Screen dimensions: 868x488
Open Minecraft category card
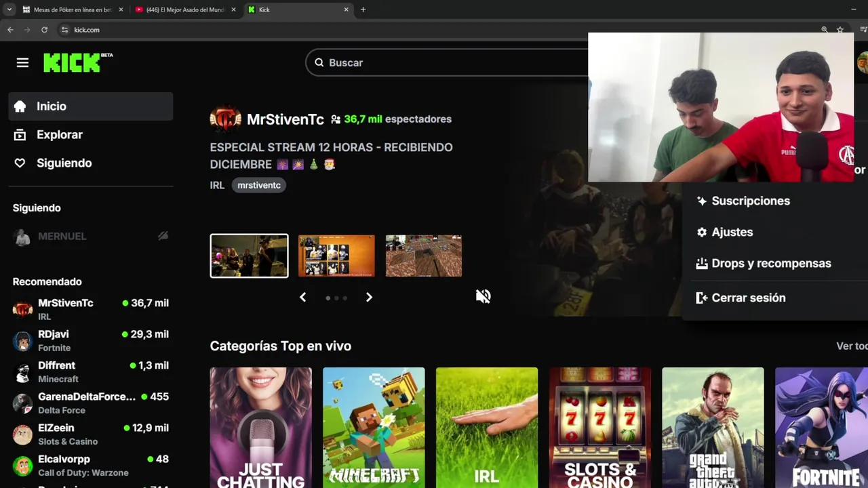(374, 428)
